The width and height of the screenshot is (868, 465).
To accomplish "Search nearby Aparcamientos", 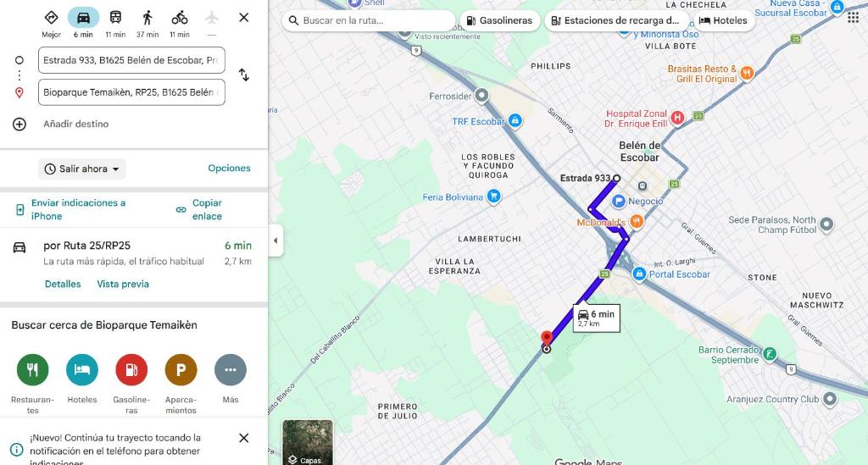I will click(181, 370).
